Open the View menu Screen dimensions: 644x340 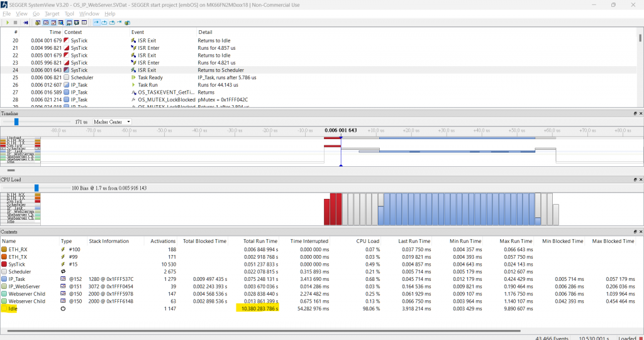pos(21,14)
